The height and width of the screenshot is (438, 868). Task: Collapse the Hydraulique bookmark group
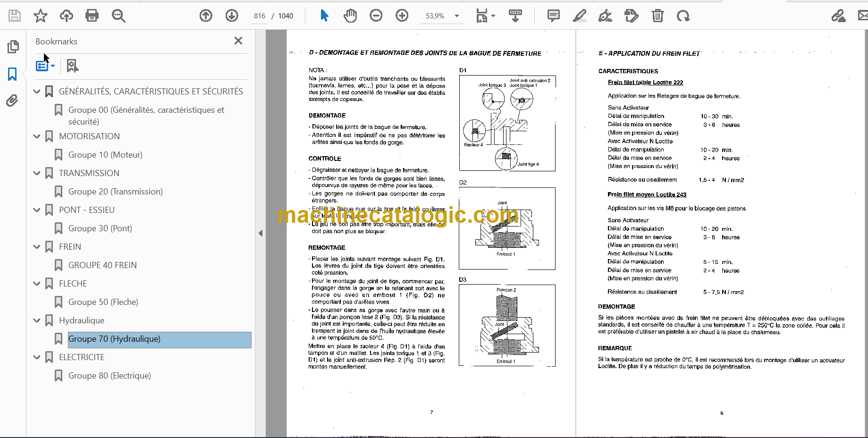[37, 320]
